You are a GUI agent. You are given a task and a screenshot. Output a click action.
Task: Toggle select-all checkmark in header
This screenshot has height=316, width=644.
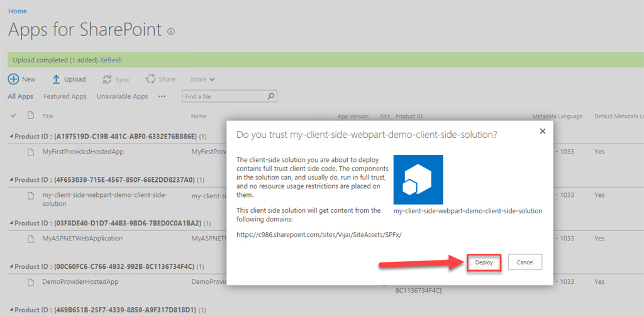coord(13,116)
